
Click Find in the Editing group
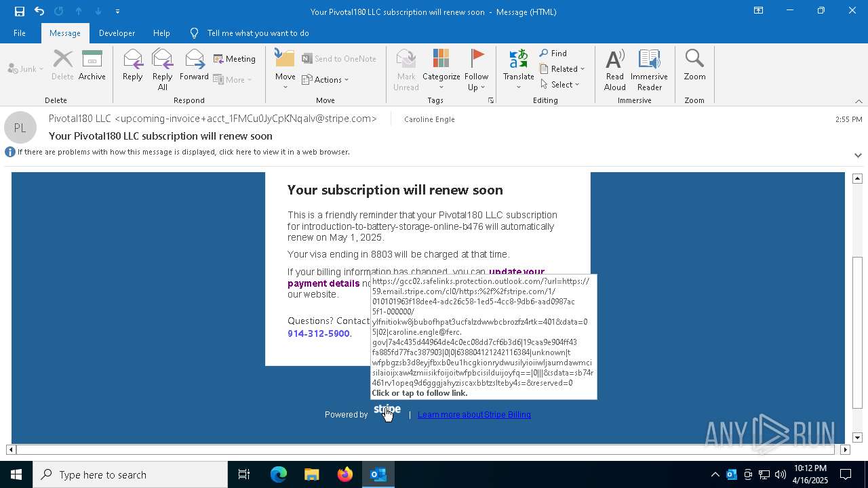(x=553, y=54)
